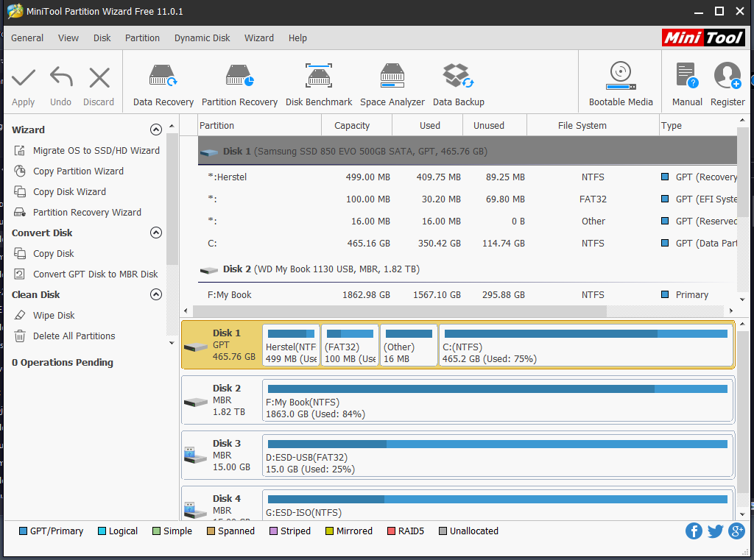The width and height of the screenshot is (754, 560).
Task: Open Data Backup tool
Action: click(458, 85)
